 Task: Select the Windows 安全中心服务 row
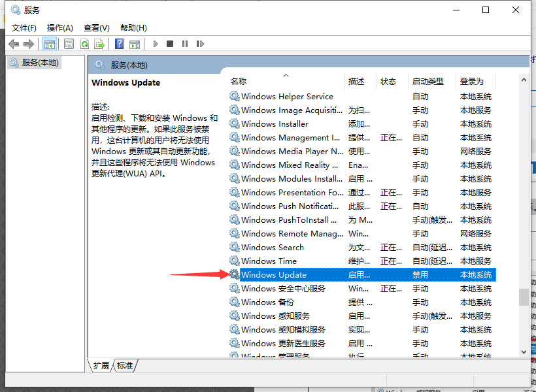[362, 288]
